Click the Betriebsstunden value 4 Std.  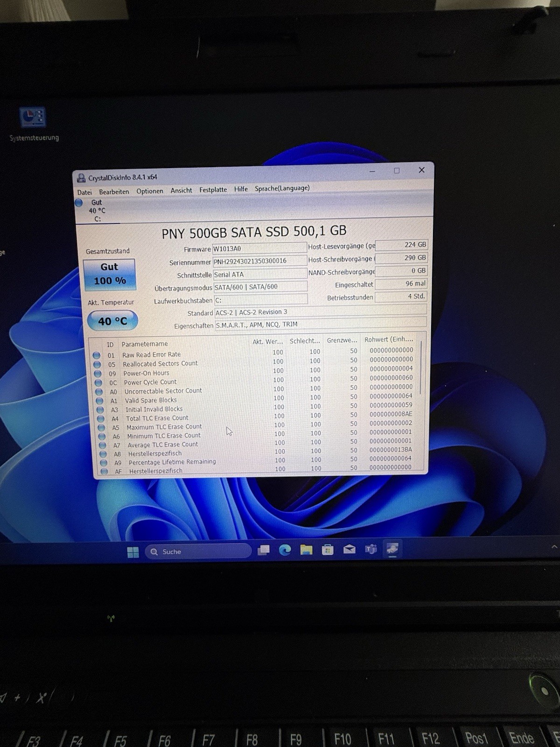401,296
